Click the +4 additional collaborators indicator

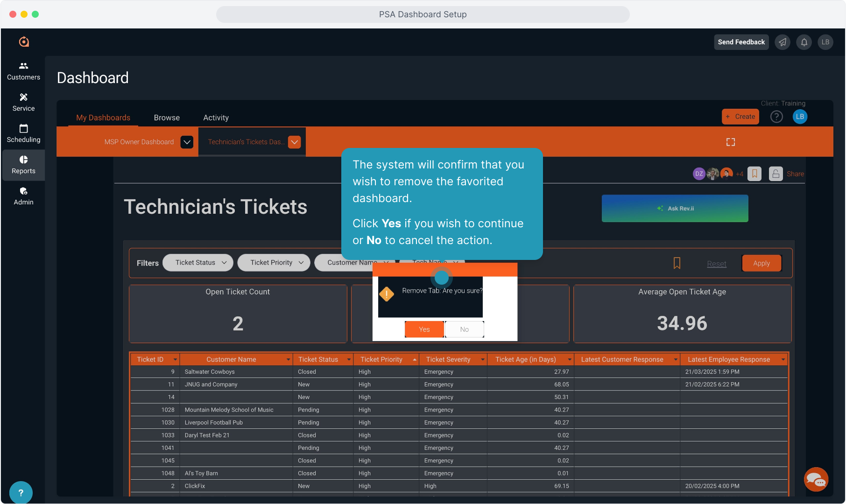click(x=740, y=174)
